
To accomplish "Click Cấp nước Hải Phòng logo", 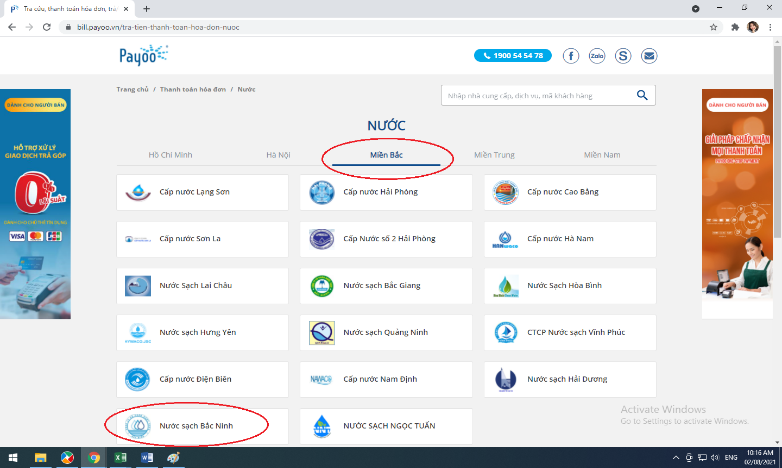I will [x=322, y=192].
